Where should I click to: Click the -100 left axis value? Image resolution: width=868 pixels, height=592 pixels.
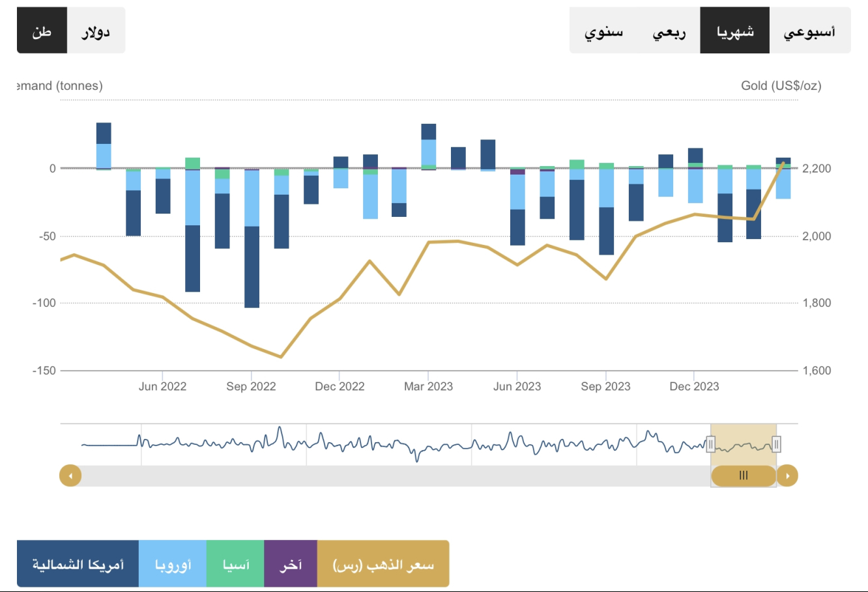[x=44, y=303]
